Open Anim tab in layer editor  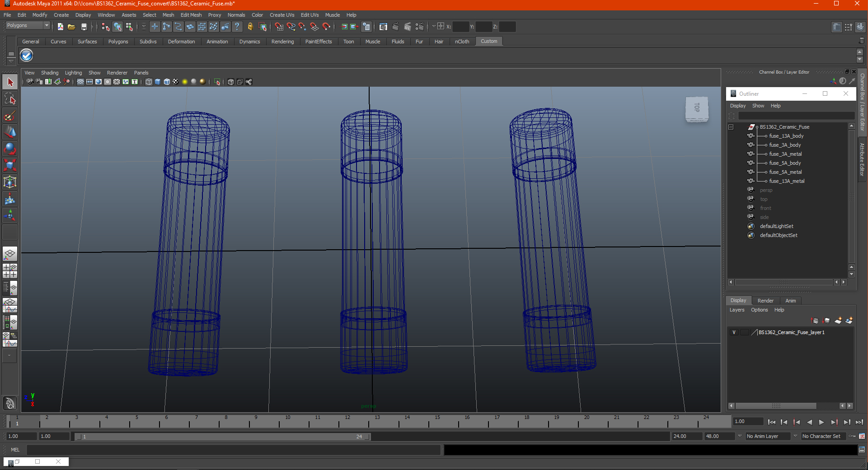click(790, 301)
